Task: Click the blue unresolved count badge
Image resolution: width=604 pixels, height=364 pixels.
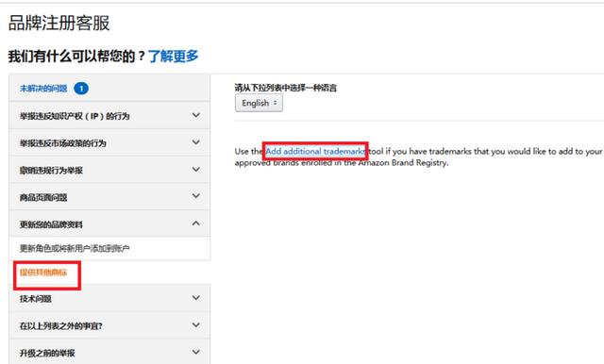Action: point(81,89)
